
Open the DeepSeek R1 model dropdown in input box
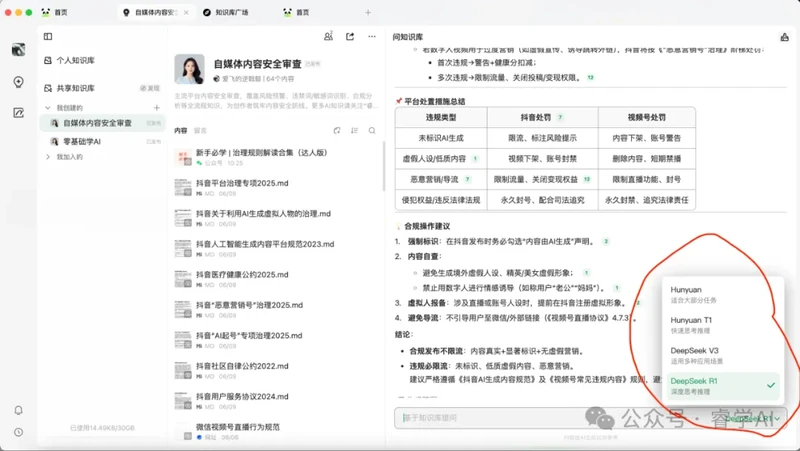tap(752, 418)
